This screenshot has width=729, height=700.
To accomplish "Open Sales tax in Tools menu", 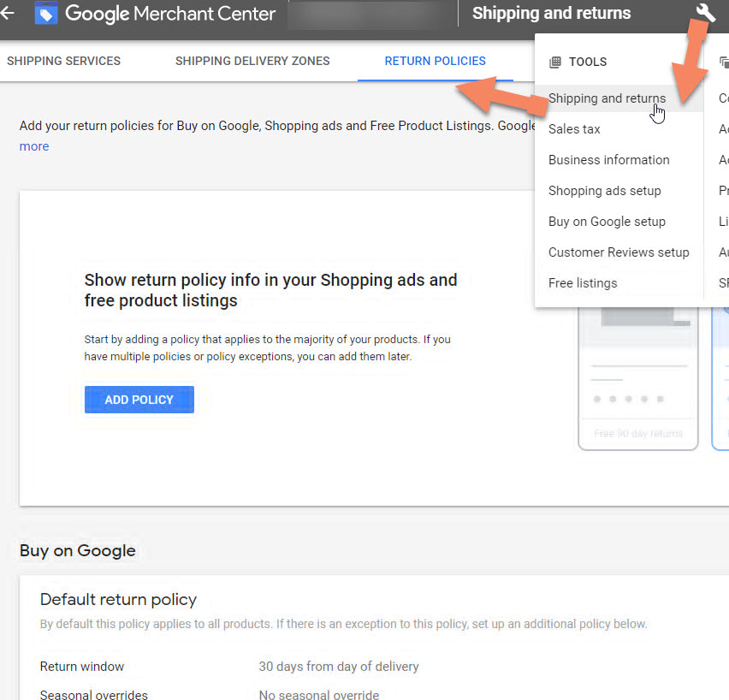I will (574, 129).
